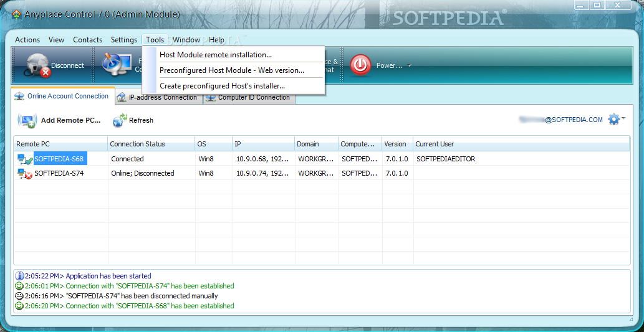Choose Preconfigured Host Module - Web version
This screenshot has width=644, height=332.
233,70
